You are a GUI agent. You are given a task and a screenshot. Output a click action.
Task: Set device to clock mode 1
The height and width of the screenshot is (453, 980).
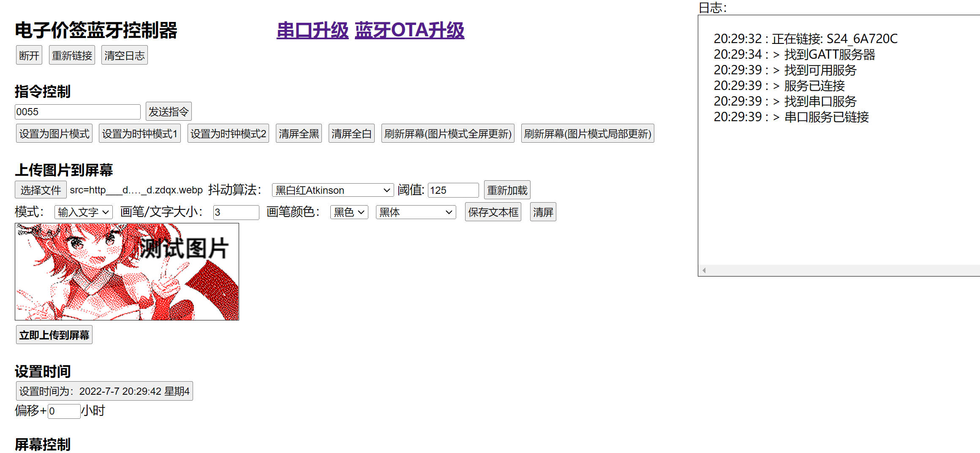pos(139,133)
